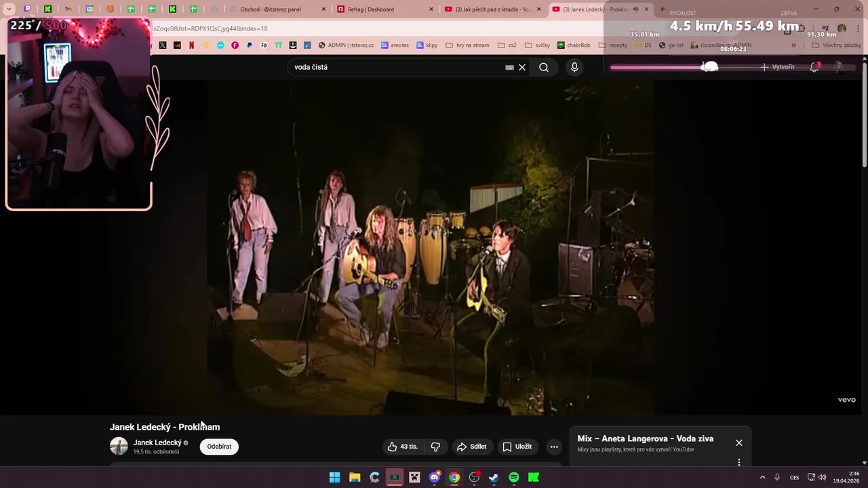The height and width of the screenshot is (488, 868).
Task: Mute the playing tab via its speaker icon
Action: [635, 9]
